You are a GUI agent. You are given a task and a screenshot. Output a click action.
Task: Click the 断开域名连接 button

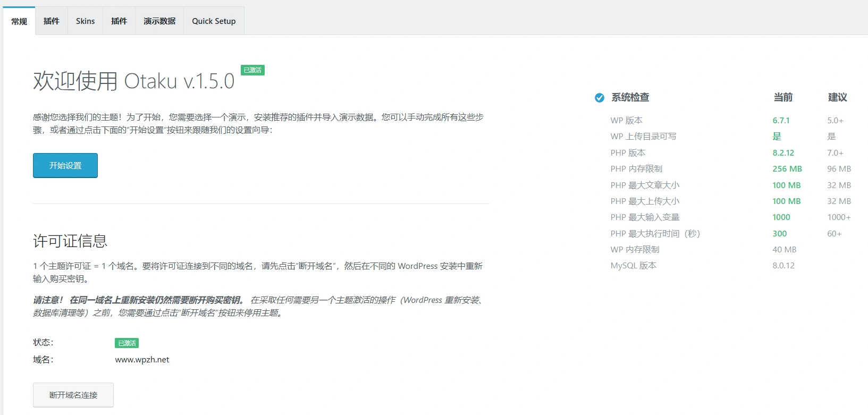point(73,395)
